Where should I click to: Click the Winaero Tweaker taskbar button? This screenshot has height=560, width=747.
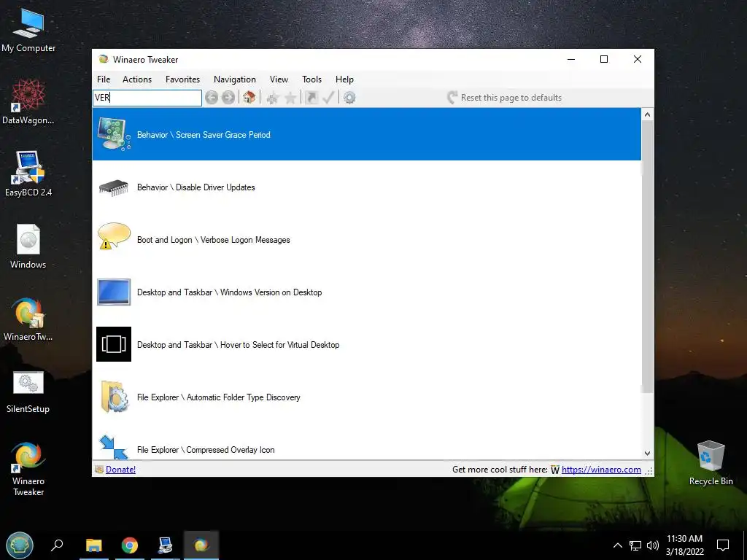(201, 545)
